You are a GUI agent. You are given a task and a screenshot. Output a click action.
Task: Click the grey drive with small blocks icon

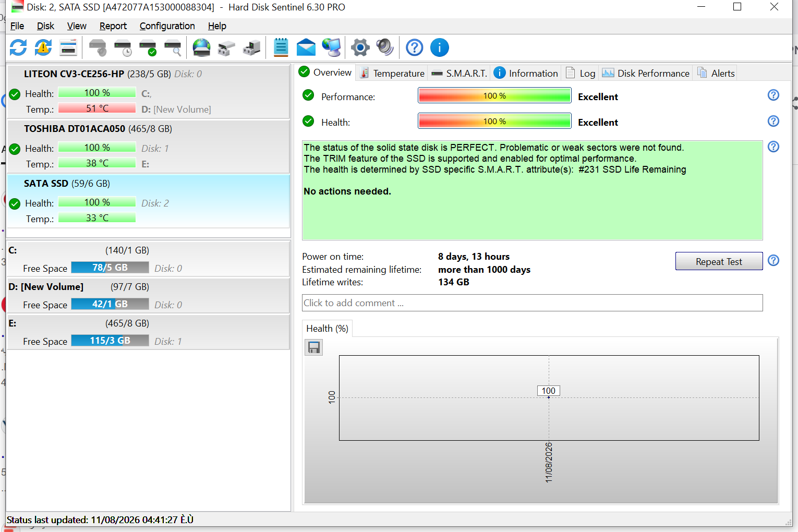226,47
